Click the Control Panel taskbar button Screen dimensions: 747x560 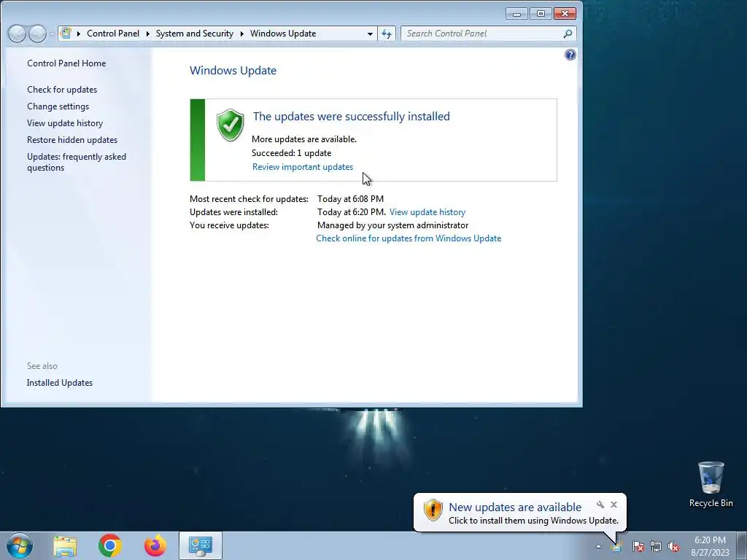click(201, 545)
